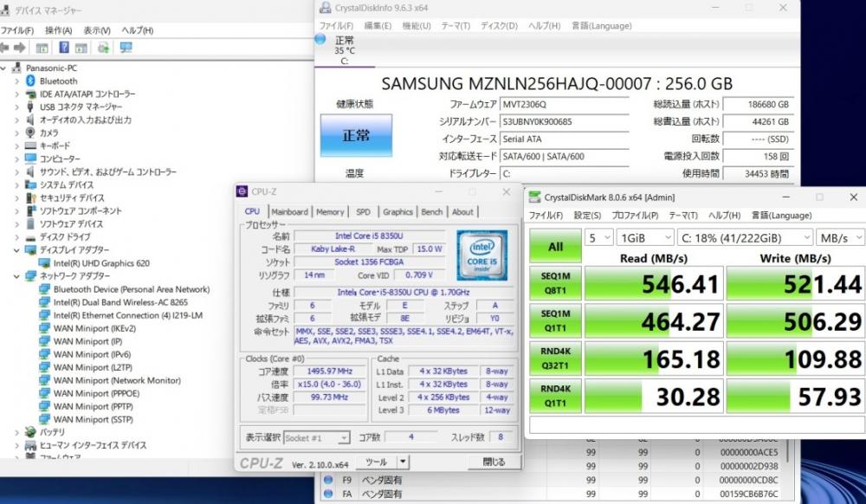
Task: Select WAN Miniport (SSTP) entry
Action: point(93,419)
